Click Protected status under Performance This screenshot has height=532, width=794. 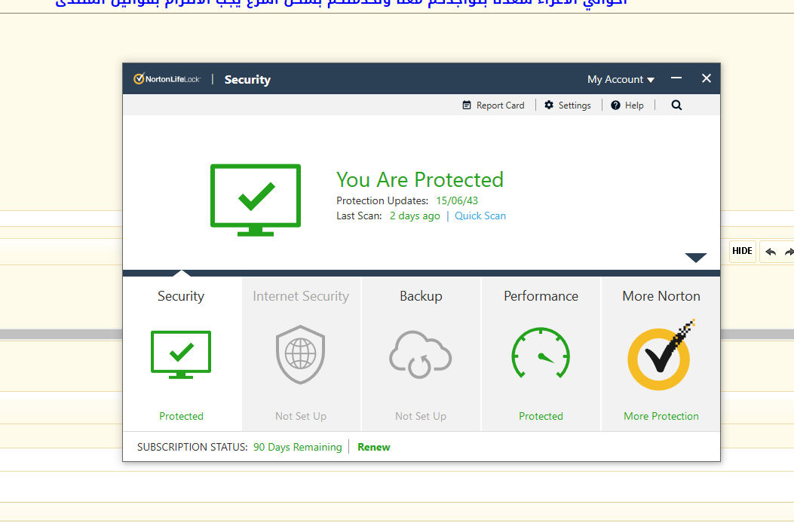541,416
